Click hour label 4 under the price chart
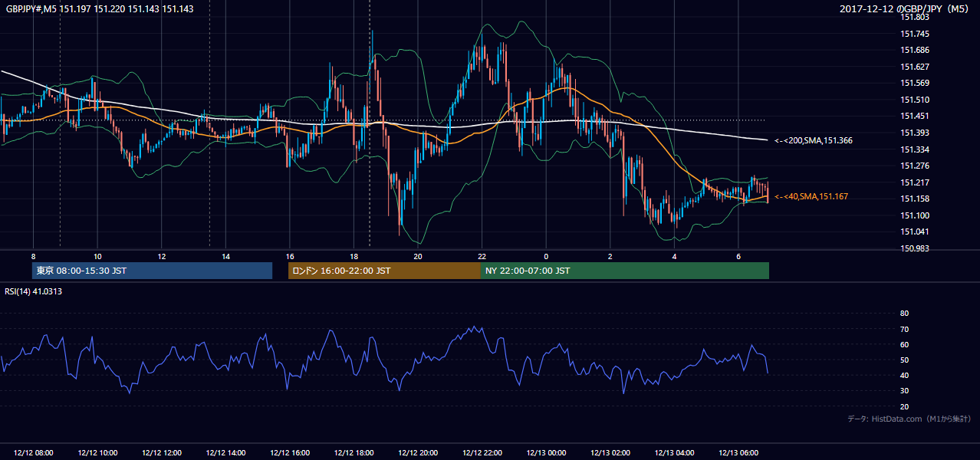Screen dimensions: 980x460 click(x=674, y=256)
